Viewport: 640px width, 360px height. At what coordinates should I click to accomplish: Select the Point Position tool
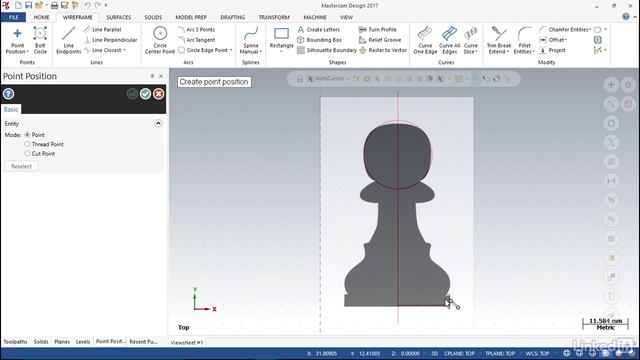pyautogui.click(x=17, y=41)
